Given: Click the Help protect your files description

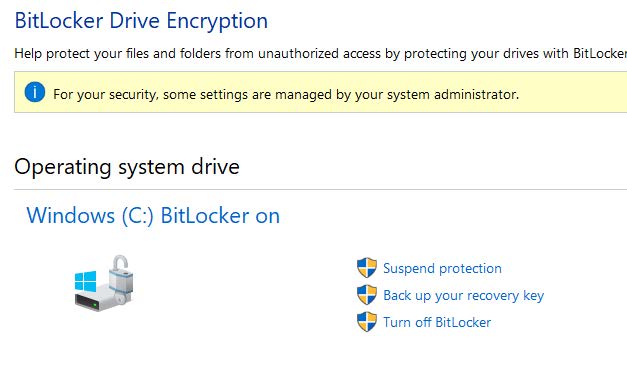Looking at the screenshot, I should [x=320, y=53].
